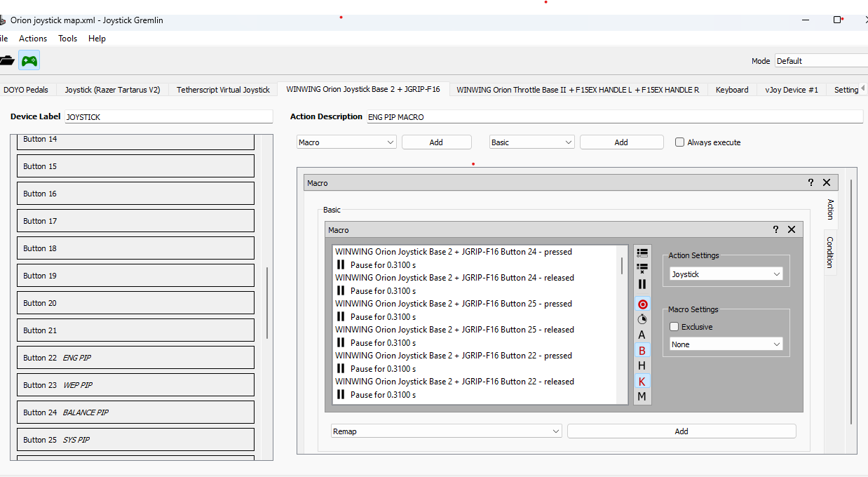The width and height of the screenshot is (868, 477).
Task: Open the None dropdown in Macro Settings
Action: click(726, 344)
